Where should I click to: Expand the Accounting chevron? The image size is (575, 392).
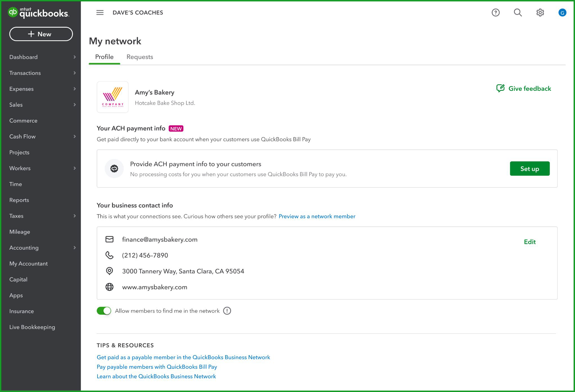pos(75,248)
